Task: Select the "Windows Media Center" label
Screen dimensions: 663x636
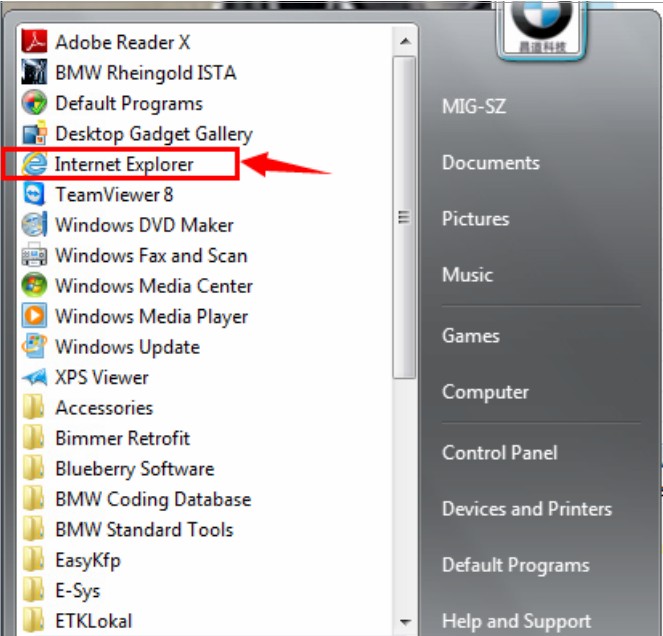Action: click(154, 286)
